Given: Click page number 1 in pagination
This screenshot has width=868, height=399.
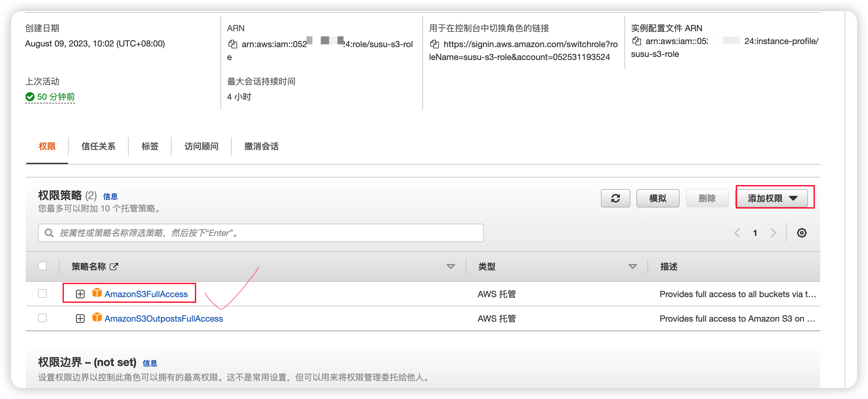Looking at the screenshot, I should click(x=755, y=233).
